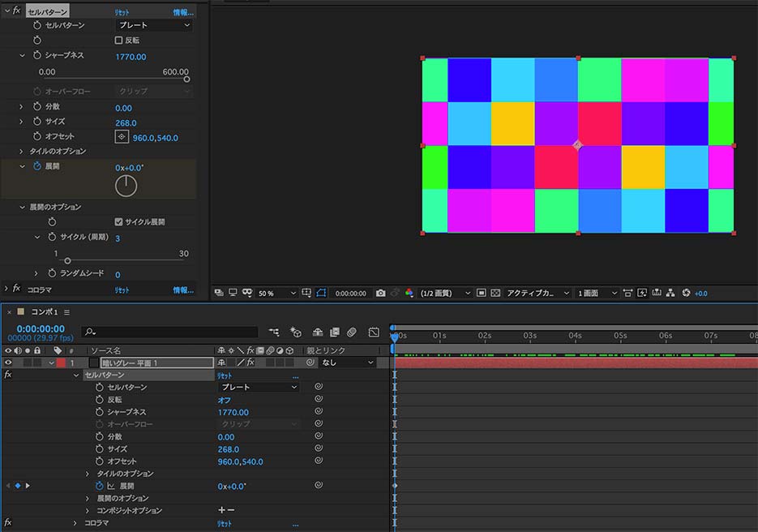Image resolution: width=758 pixels, height=532 pixels.
Task: Open the timeline graph editor icon
Action: 374,332
